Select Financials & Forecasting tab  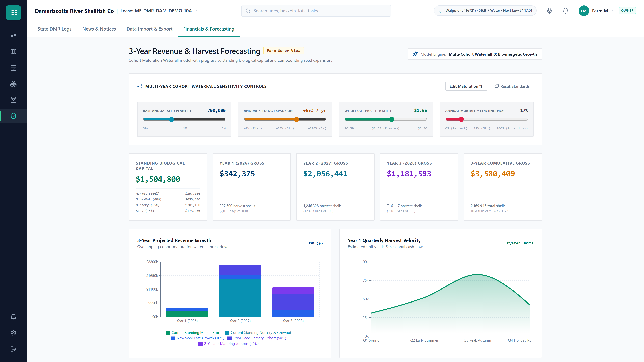point(209,29)
